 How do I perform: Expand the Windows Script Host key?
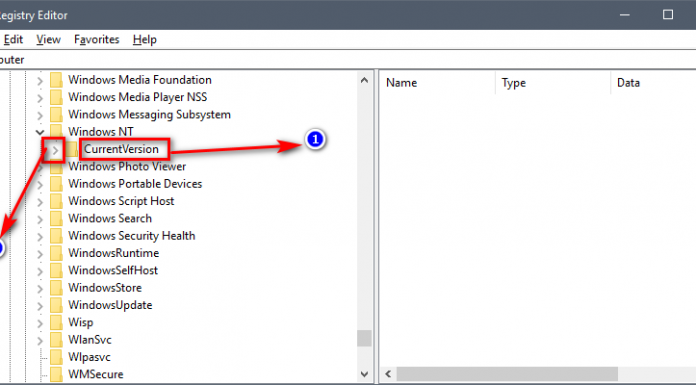40,202
